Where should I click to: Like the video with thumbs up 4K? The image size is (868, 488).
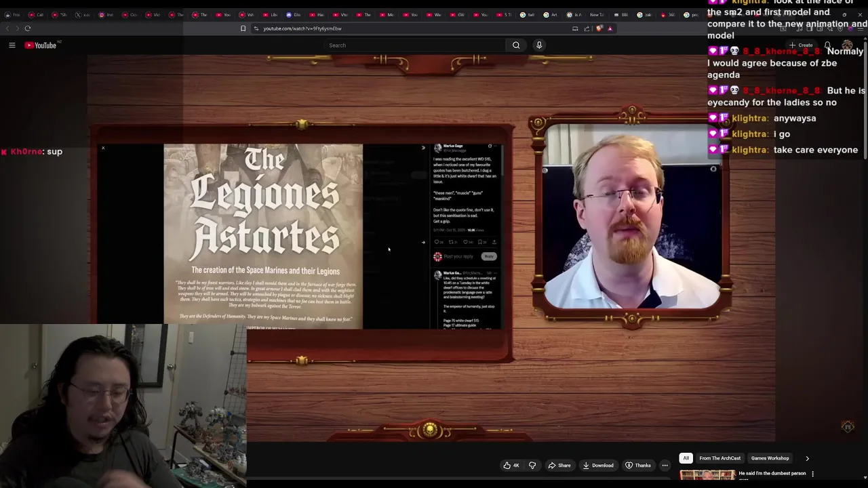pyautogui.click(x=511, y=466)
